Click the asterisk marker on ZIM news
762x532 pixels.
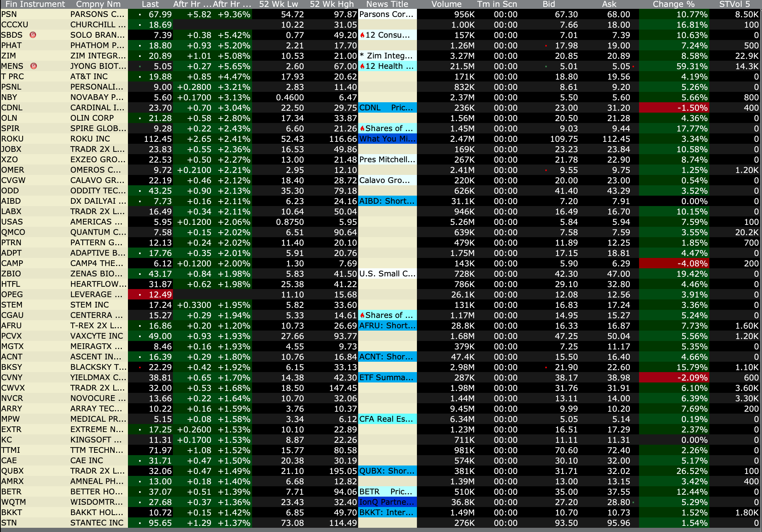click(362, 56)
